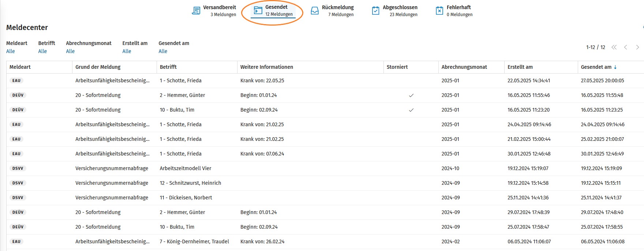
Task: Click the Storniert checkmark for Hemmer, Günter 16.05.2025
Action: (x=411, y=95)
